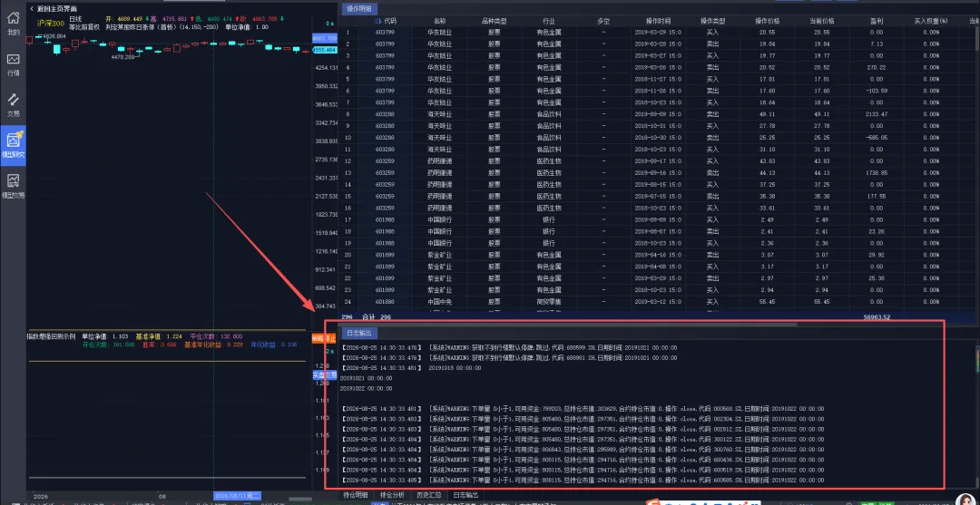
Task: Select row 20 紫金矿业 name cell
Action: [439, 255]
